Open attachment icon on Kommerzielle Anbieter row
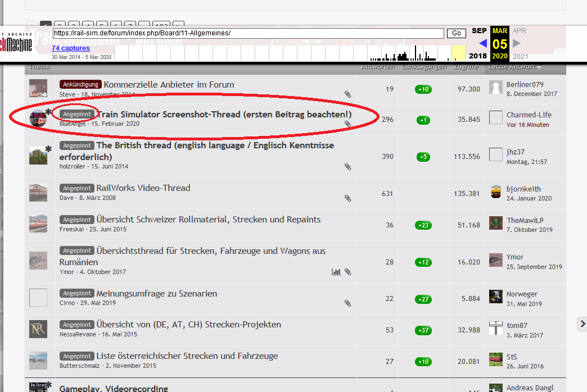The image size is (587, 392). coord(348,94)
